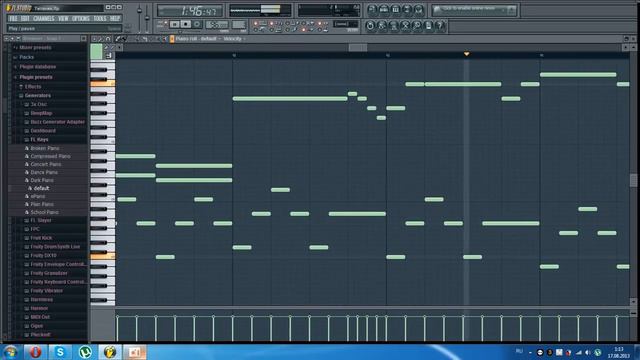
Task: Click the piano roll draw pencil tool
Action: (x=118, y=39)
